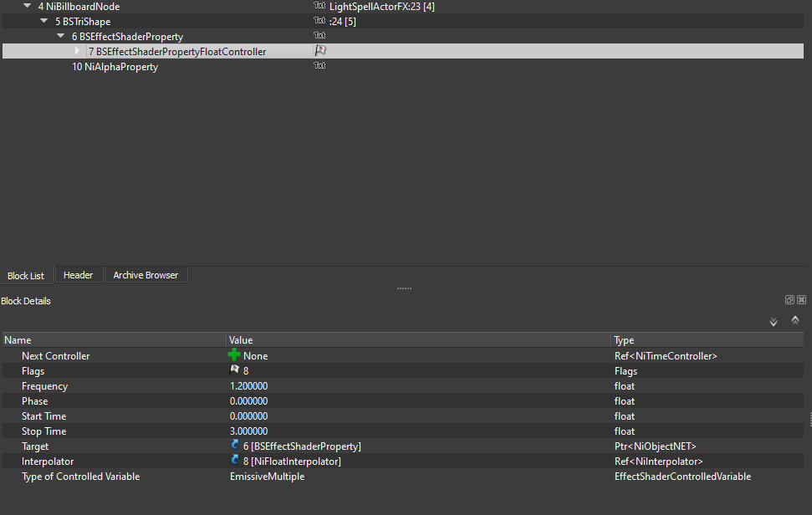Click the Start Time value 0.000000
Image resolution: width=812 pixels, height=515 pixels.
pyautogui.click(x=248, y=416)
